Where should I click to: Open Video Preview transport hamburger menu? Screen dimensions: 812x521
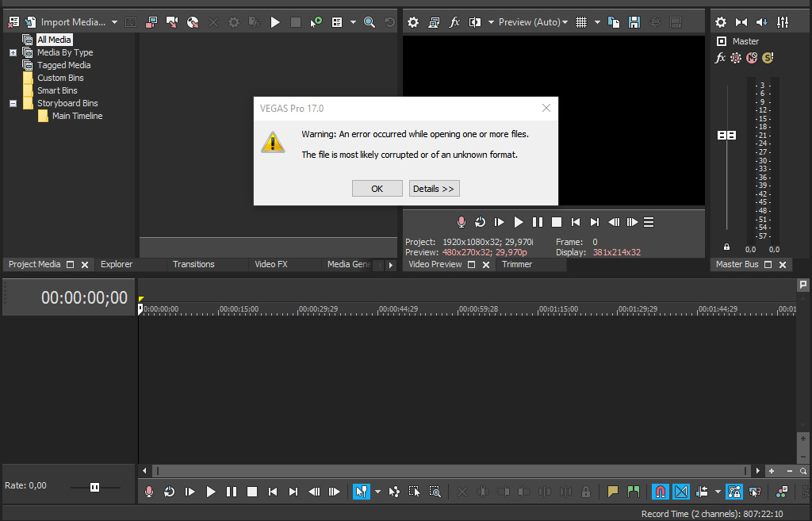click(x=649, y=222)
